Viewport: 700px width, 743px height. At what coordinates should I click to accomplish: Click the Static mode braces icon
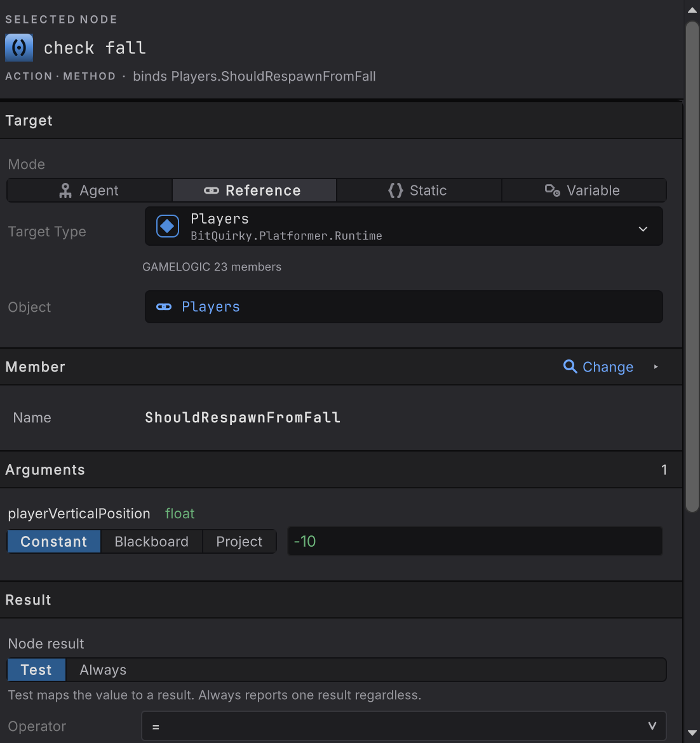(395, 191)
